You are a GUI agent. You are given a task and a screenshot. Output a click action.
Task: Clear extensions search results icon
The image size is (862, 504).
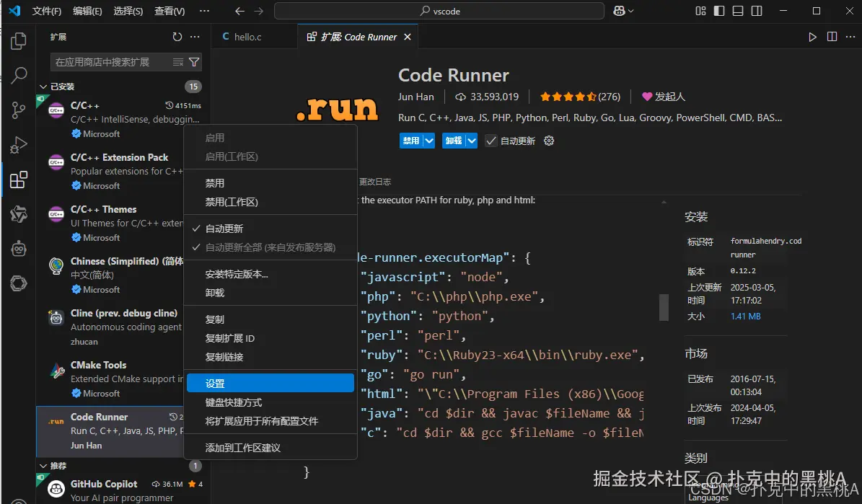point(177,62)
